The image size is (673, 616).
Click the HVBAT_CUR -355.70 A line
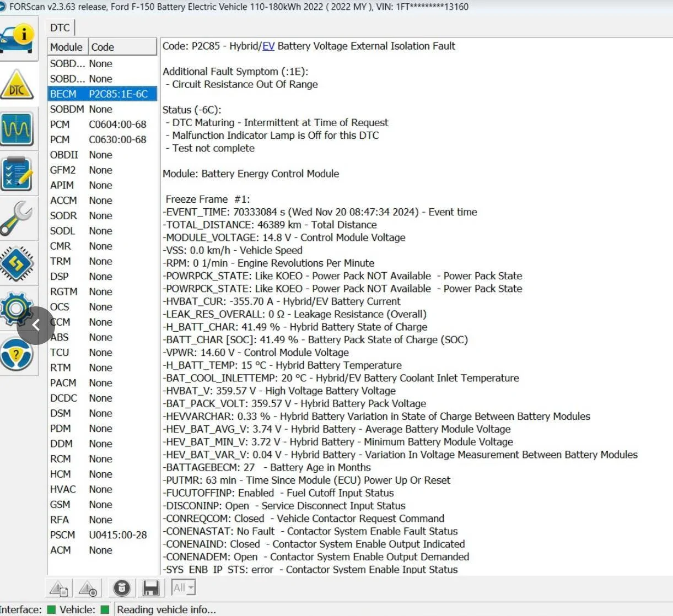click(x=282, y=301)
